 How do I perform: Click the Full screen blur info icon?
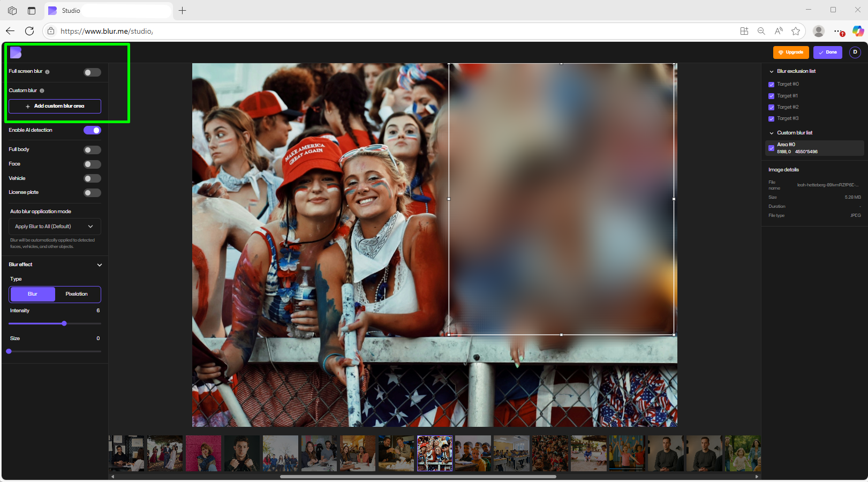47,72
